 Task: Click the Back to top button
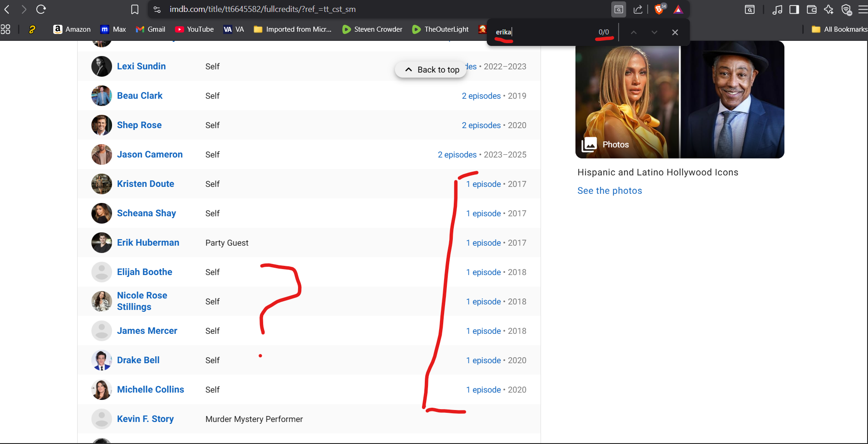431,70
